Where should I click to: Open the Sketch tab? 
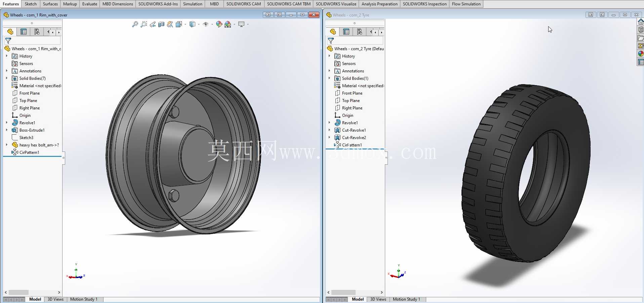click(31, 4)
